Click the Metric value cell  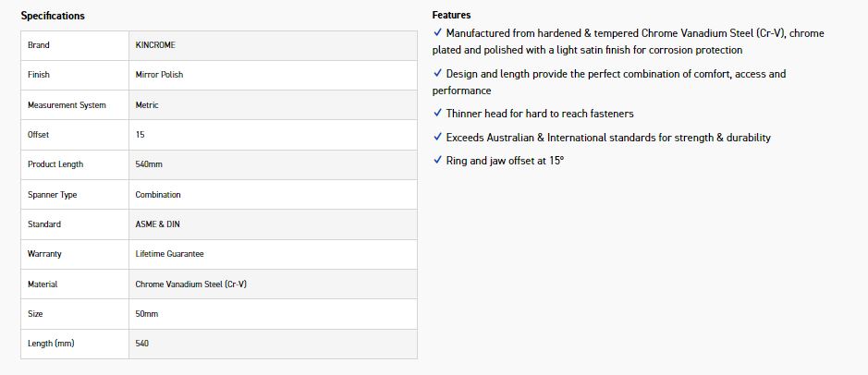click(x=147, y=105)
